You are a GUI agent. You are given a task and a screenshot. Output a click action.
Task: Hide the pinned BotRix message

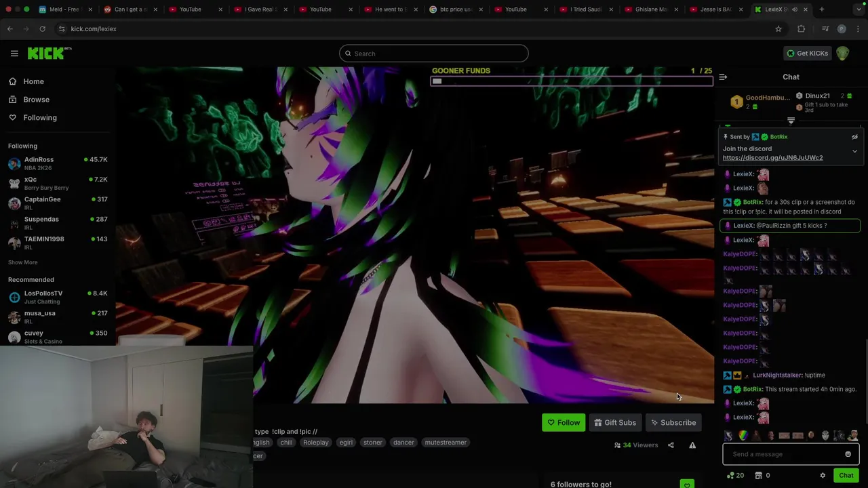854,137
